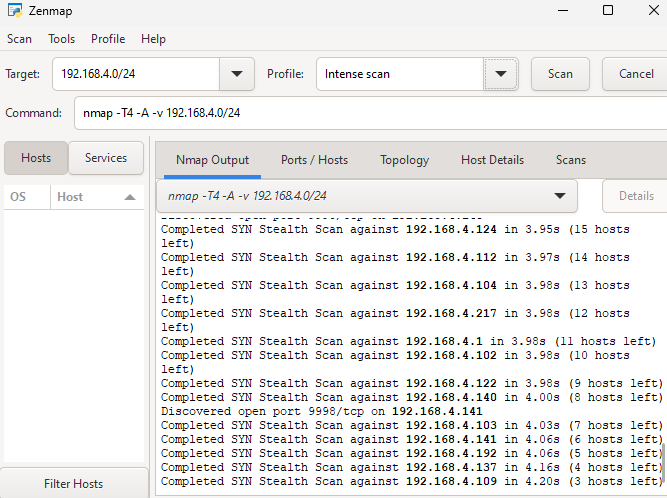The width and height of the screenshot is (667, 498).
Task: Click the output line mentioning 192.168.4.140
Action: (x=412, y=398)
